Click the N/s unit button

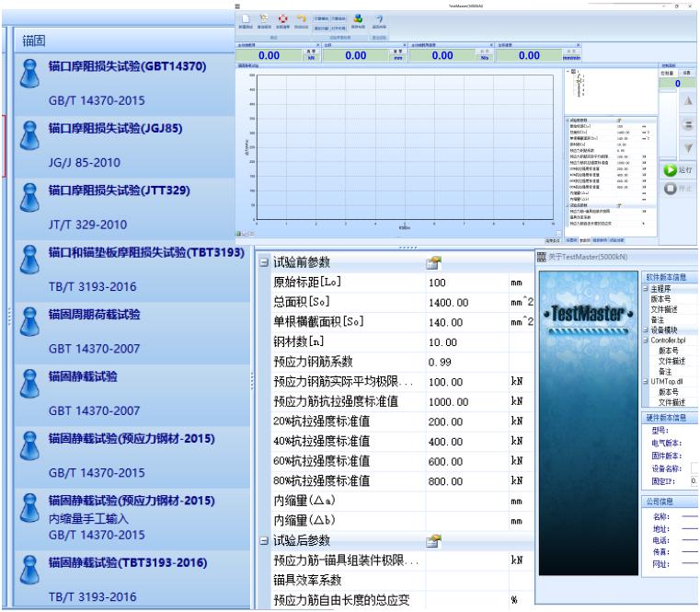pos(485,58)
